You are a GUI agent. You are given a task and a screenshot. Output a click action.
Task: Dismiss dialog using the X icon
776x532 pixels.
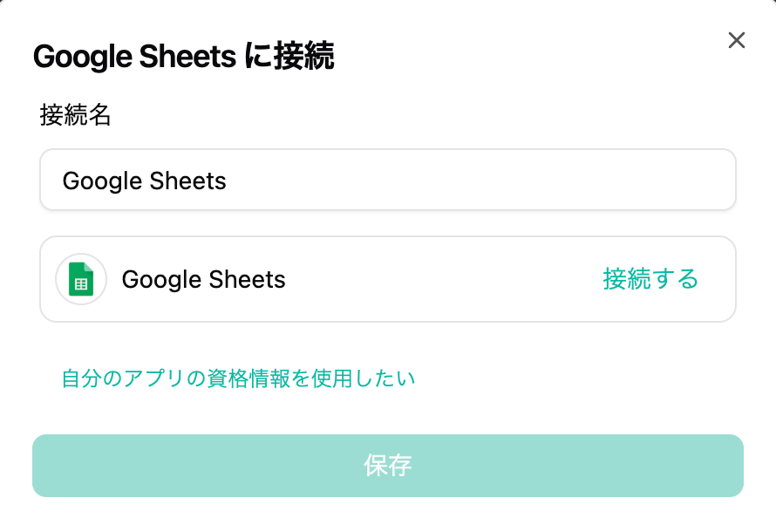[x=737, y=40]
